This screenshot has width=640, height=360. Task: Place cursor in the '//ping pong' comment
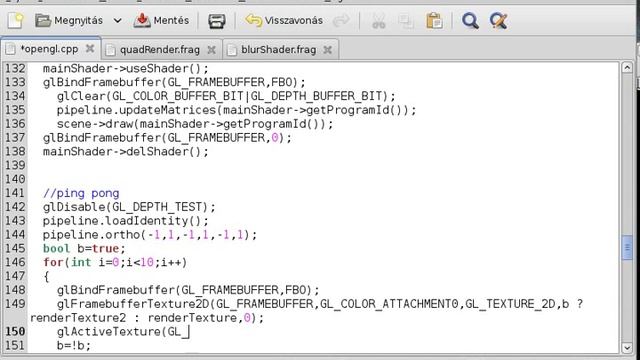81,193
